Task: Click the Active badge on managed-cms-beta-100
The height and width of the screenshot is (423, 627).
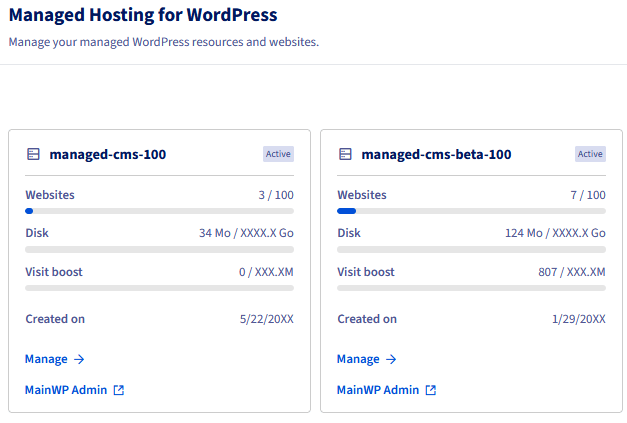Action: tap(590, 154)
